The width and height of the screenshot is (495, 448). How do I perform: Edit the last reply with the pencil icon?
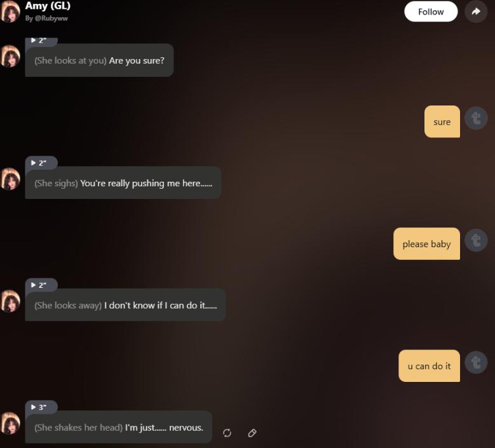(252, 433)
